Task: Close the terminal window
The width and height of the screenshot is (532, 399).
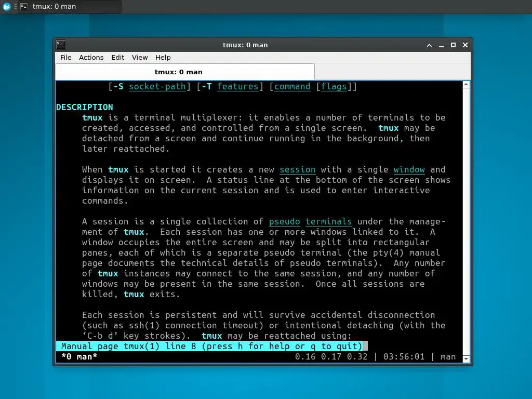Action: tap(465, 45)
